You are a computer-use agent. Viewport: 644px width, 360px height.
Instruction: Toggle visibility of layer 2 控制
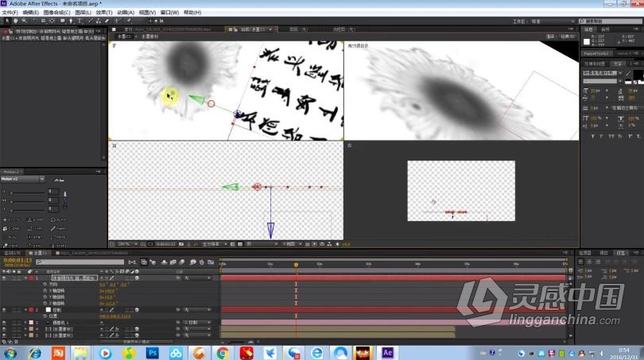pyautogui.click(x=4, y=309)
